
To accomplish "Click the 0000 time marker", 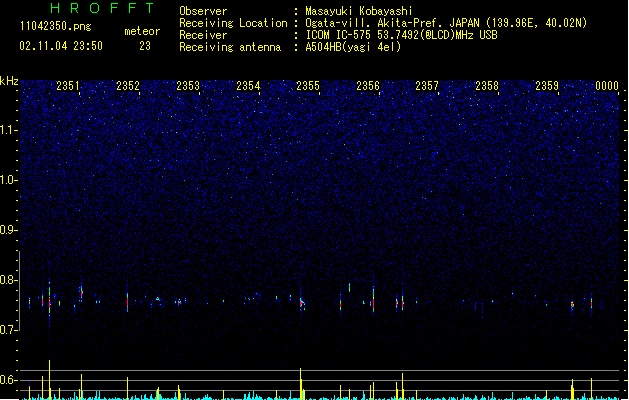I will 607,86.
